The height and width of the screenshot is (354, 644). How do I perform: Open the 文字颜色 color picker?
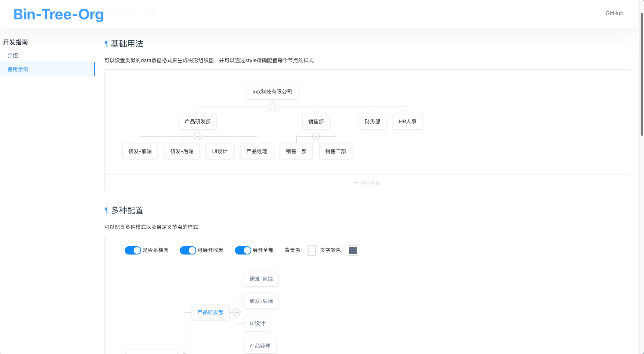point(353,250)
